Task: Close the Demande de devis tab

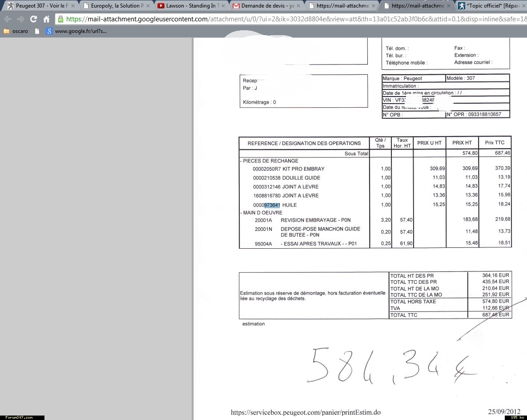Action: click(298, 6)
